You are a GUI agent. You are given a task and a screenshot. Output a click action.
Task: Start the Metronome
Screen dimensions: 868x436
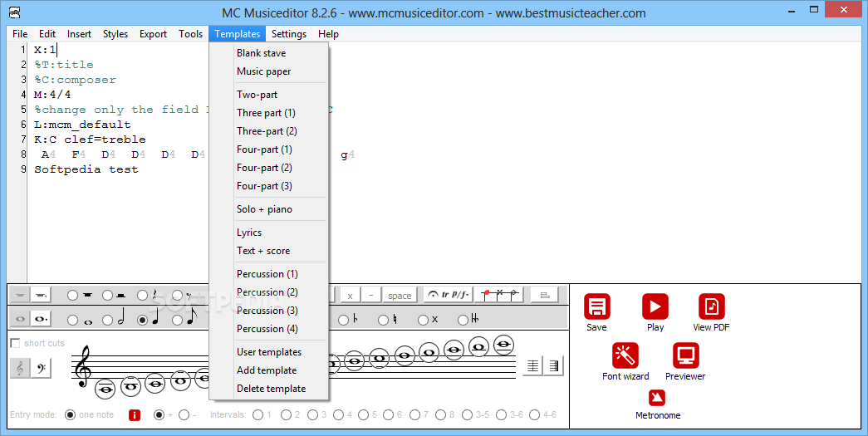click(657, 398)
